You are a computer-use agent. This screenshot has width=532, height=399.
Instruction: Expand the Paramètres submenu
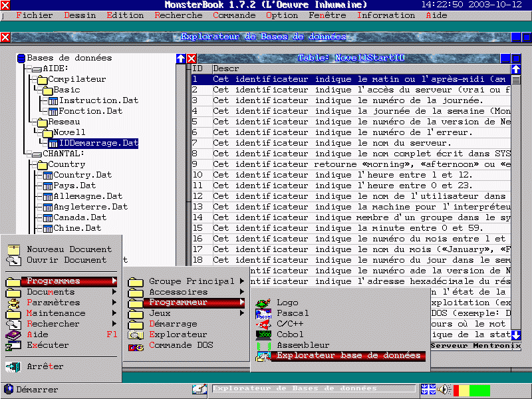(53, 303)
